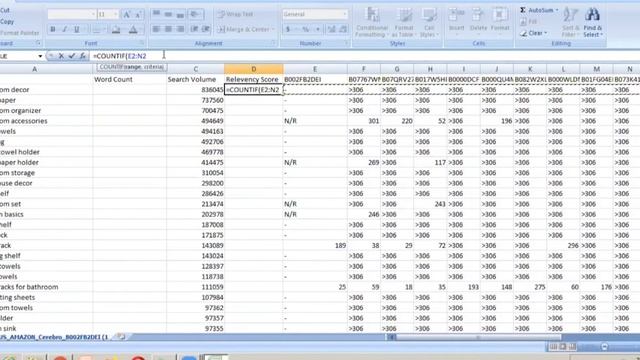Select Middle Align icon
The image size is (640, 360).
168,14
